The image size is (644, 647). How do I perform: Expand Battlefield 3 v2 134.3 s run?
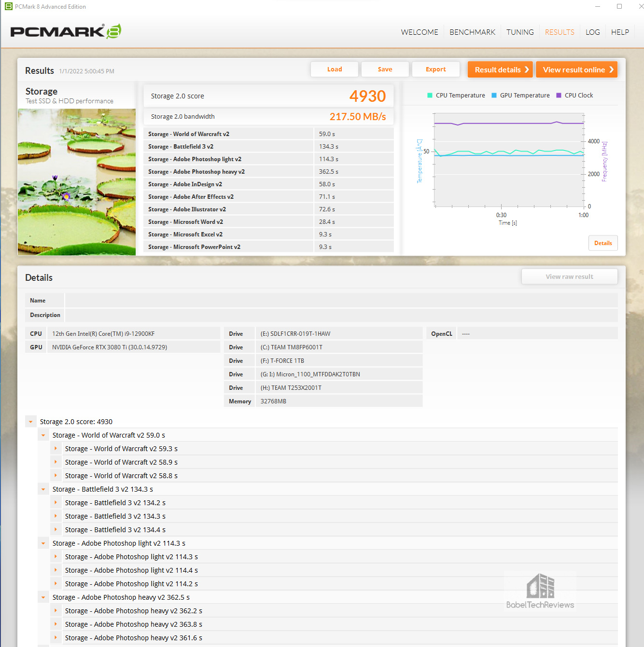click(x=56, y=516)
